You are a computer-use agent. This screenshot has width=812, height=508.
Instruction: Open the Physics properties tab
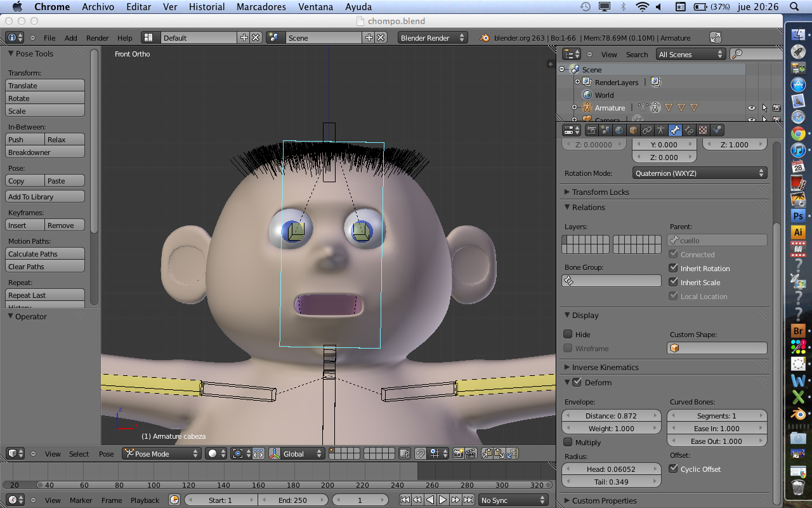717,130
